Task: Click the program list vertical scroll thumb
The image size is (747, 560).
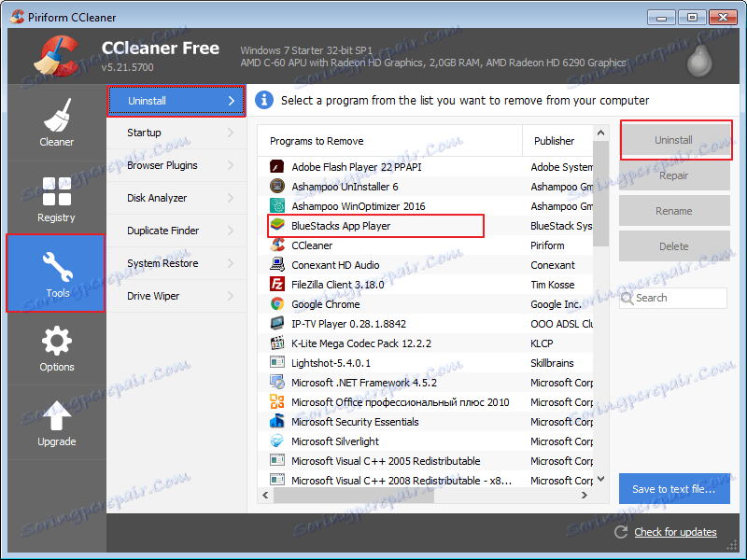Action: pyautogui.click(x=600, y=193)
